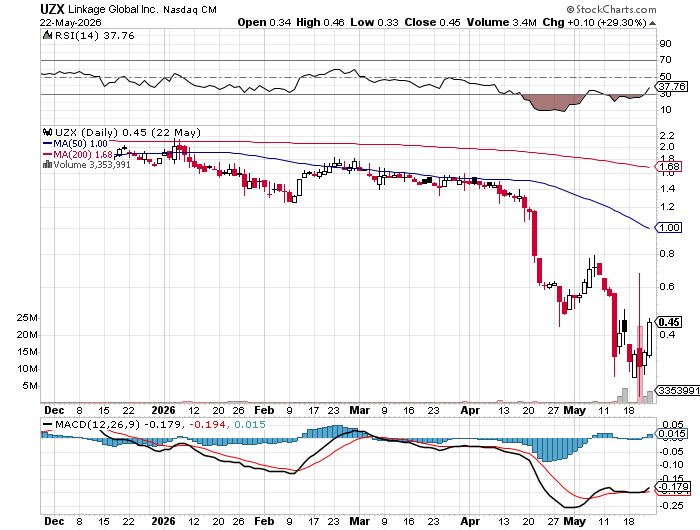Click the red MA(200) legend line
The image size is (700, 530).
click(x=47, y=154)
